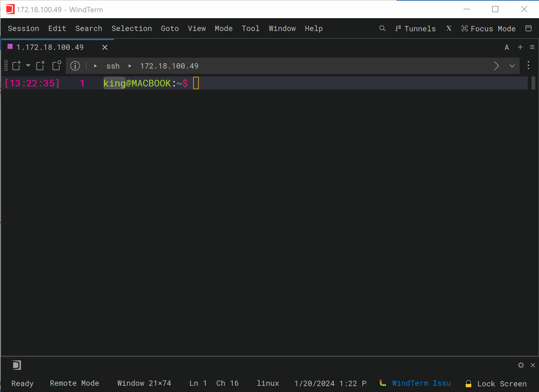Click the font size 'A' icon
The width and height of the screenshot is (539, 392).
click(506, 47)
